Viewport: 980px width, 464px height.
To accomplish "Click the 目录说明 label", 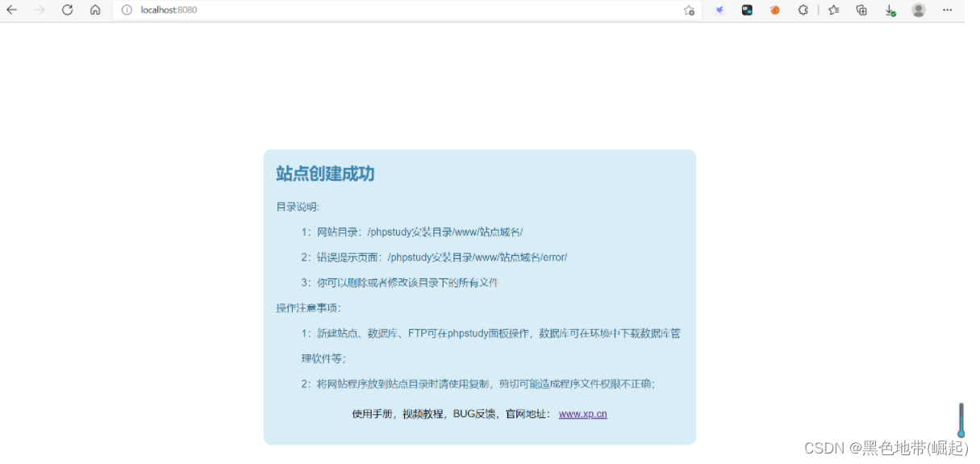I will [x=298, y=207].
